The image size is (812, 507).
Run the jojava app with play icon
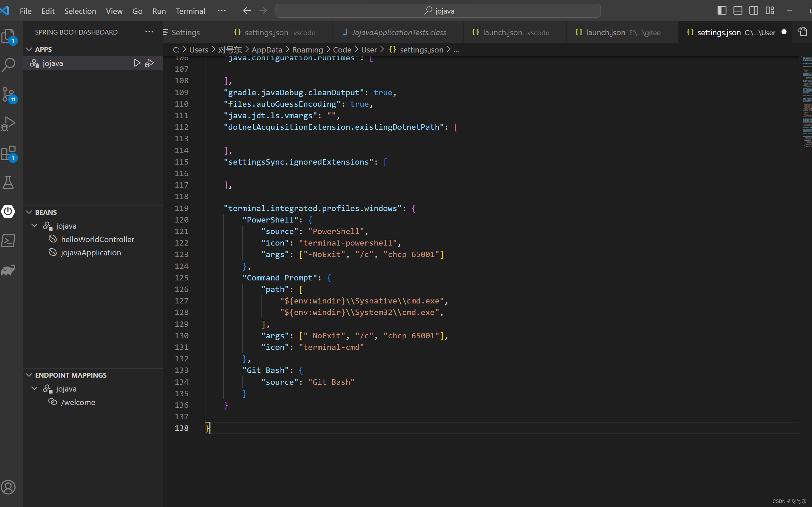[x=137, y=63]
